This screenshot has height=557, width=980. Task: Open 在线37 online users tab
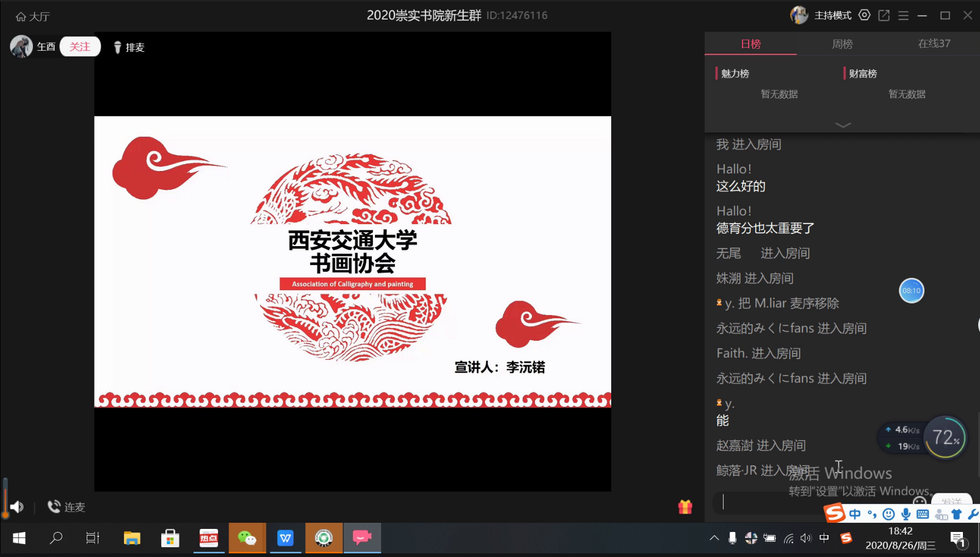934,44
